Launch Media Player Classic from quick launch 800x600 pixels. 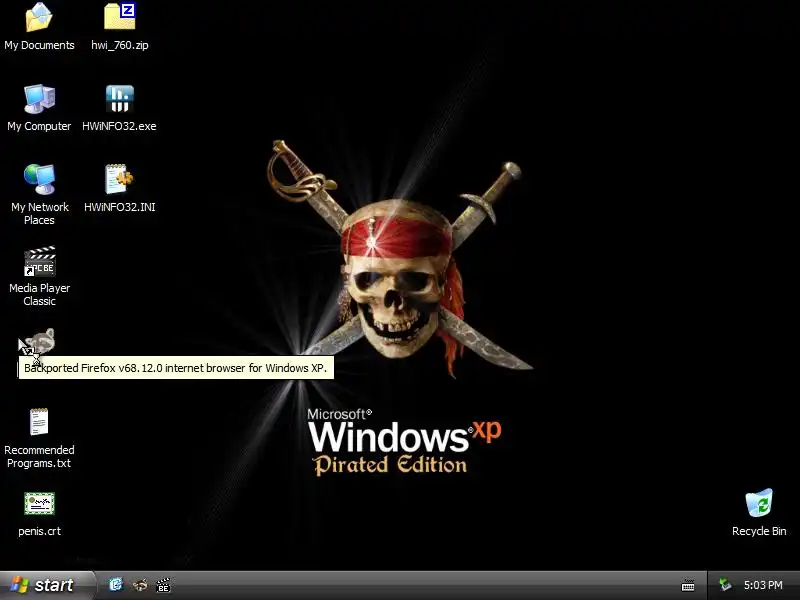[x=163, y=585]
